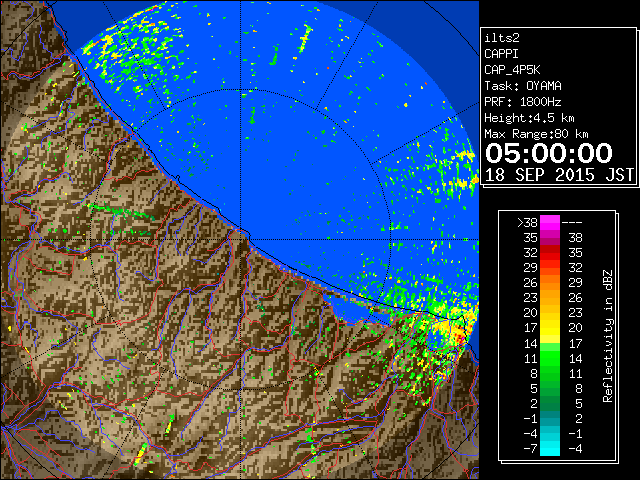Viewport: 640px width, 480px height.
Task: Click the 'CAPPI' product label
Action: coord(501,54)
